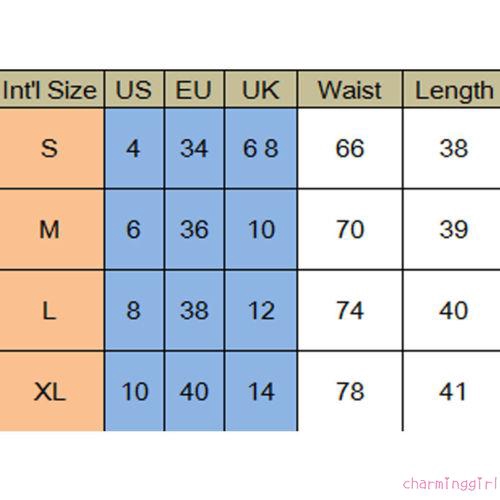Click the Length column header
Screen dimensions: 500x500
(x=452, y=89)
